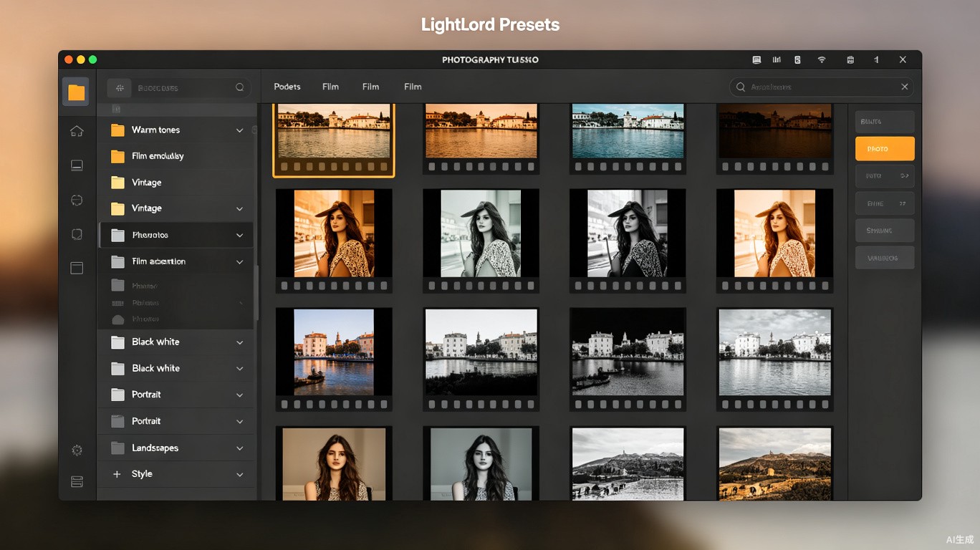980x550 pixels.
Task: Click the histogram bars icon in title bar
Action: click(x=777, y=60)
